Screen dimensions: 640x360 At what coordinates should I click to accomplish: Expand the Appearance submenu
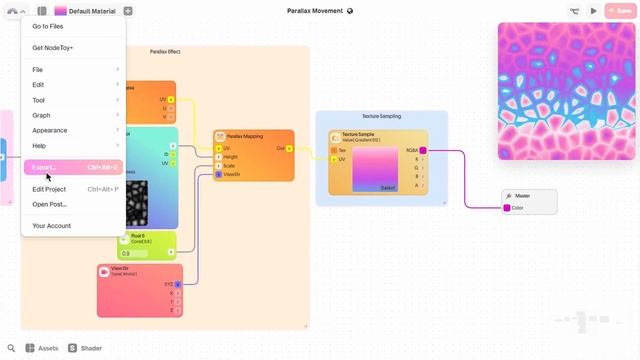coord(73,130)
